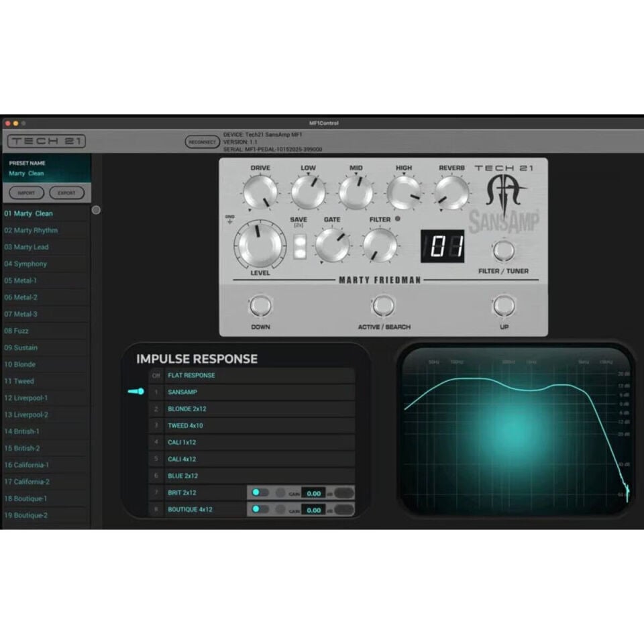Click the DRIVE knob

click(x=260, y=192)
